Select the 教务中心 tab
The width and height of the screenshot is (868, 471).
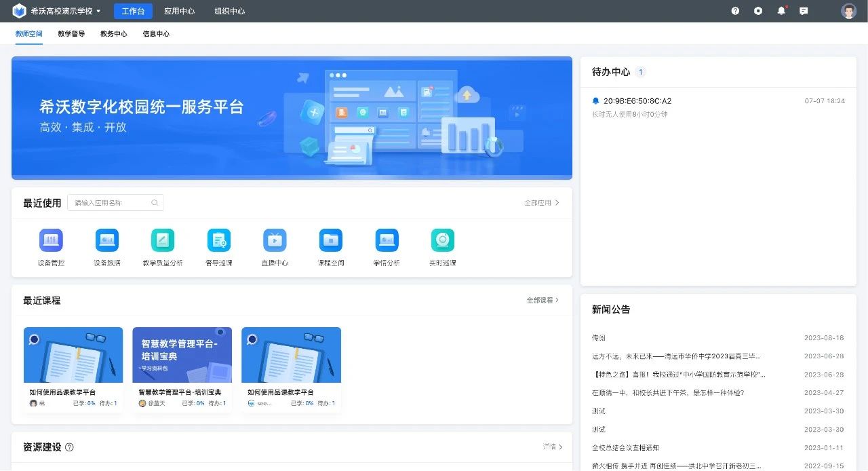pos(113,33)
